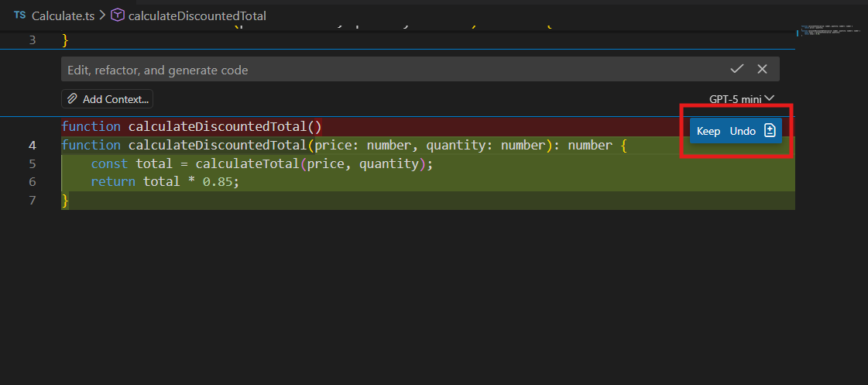Click the TS file type icon

(19, 15)
